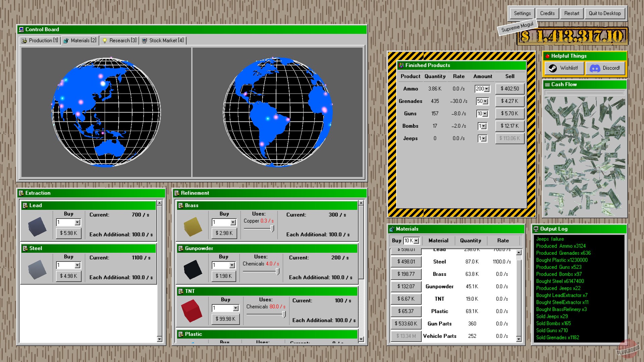Click the Output Log monitor icon

pos(536,229)
